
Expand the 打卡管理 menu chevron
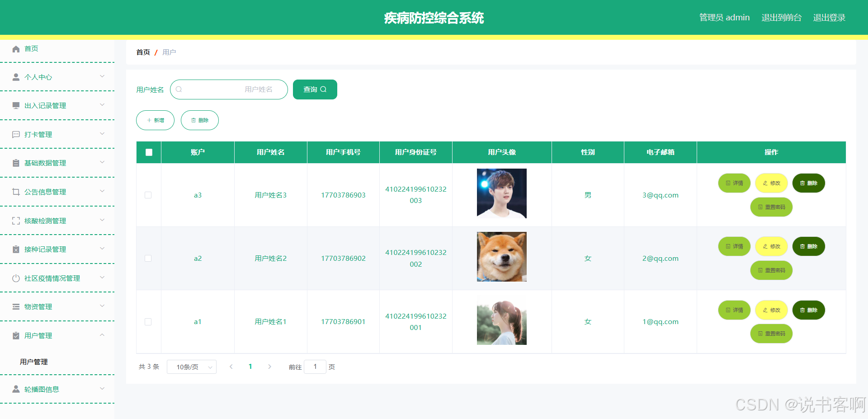tap(102, 134)
